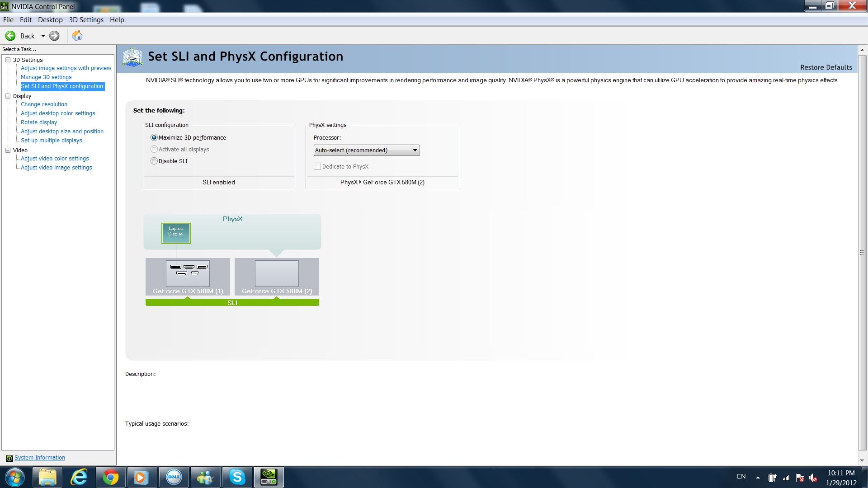Open Action Center flag tray icon

[x=800, y=477]
